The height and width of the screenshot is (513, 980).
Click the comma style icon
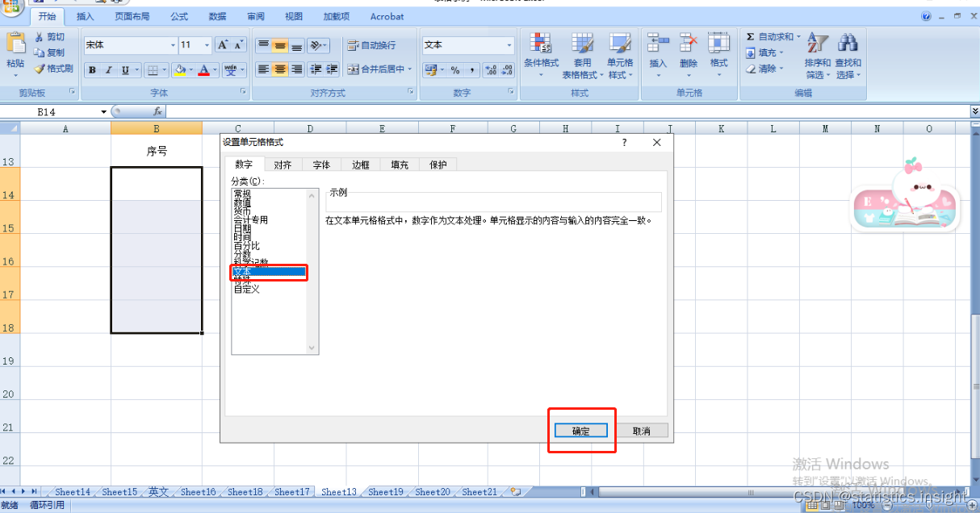(x=471, y=70)
